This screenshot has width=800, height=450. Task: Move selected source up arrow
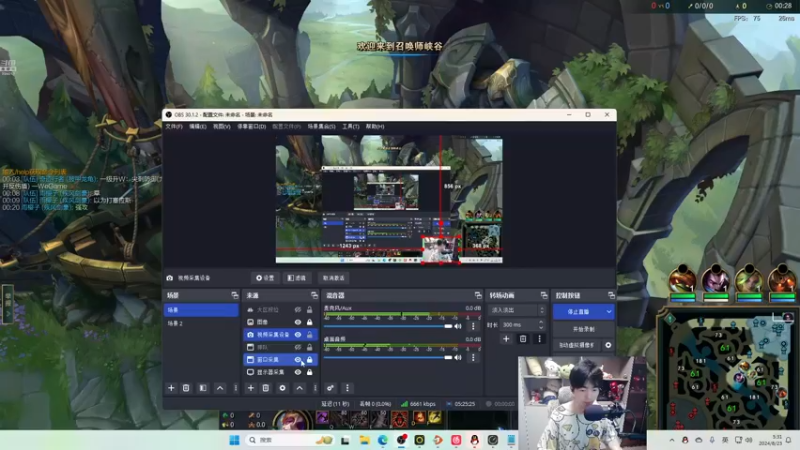pyautogui.click(x=299, y=388)
